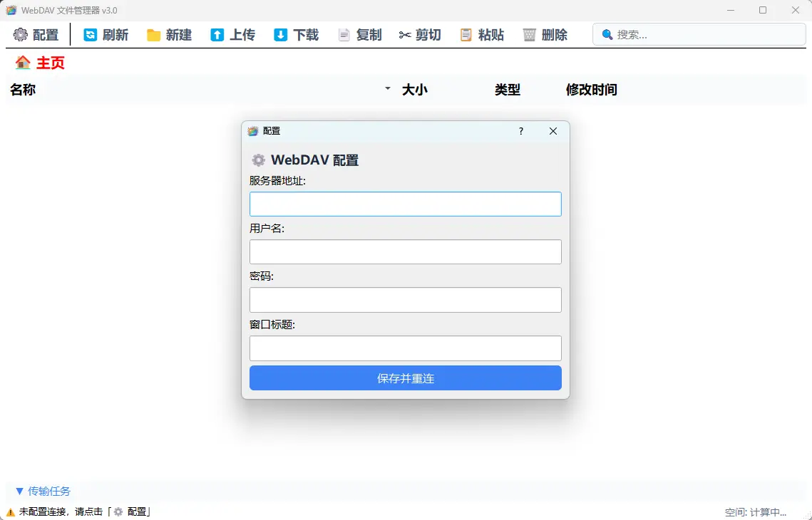Viewport: 812px width, 520px height.
Task: Sort by the 大小 column header
Action: coord(415,90)
